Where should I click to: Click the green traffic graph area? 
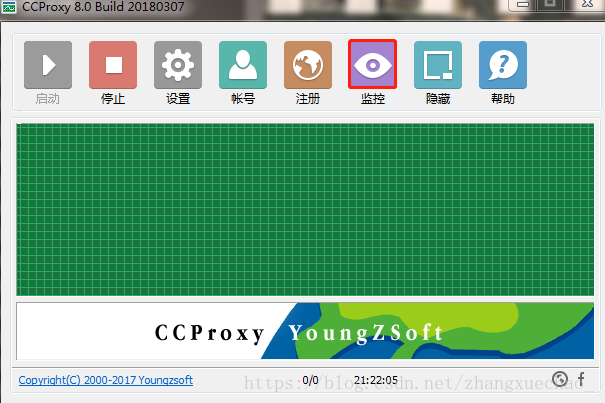click(305, 210)
